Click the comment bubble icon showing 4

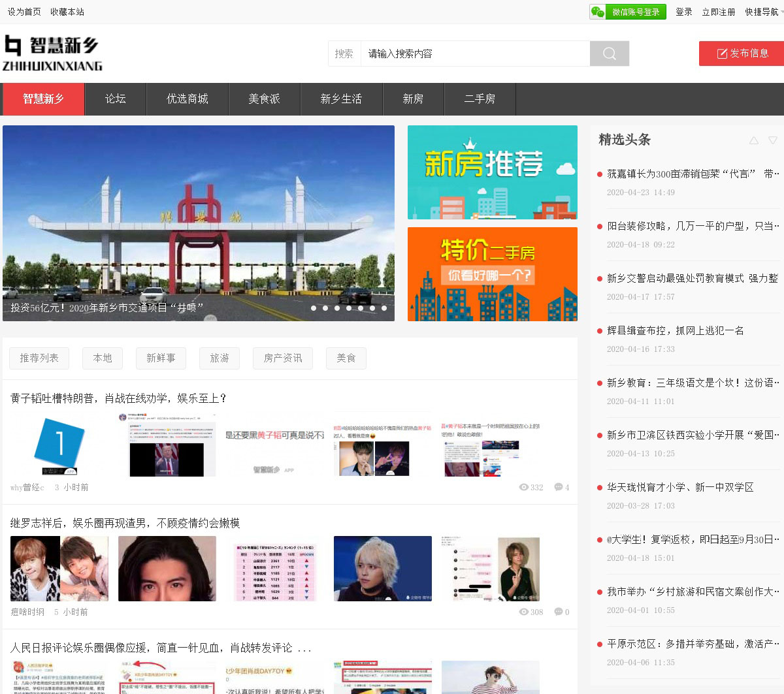[x=558, y=487]
